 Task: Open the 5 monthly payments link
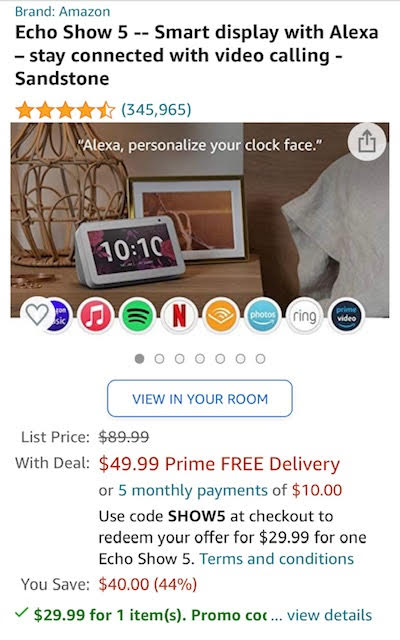pos(193,490)
